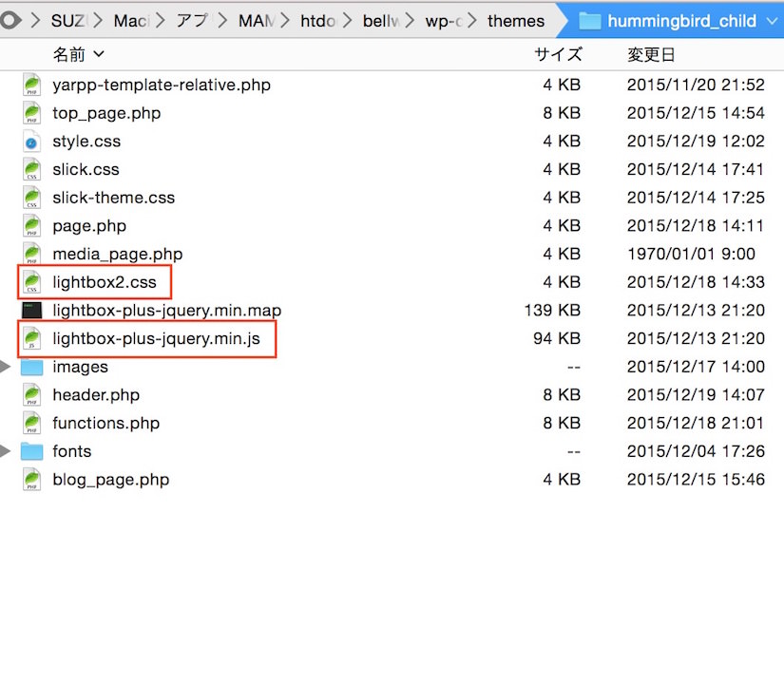Click the style.css file icon

32,142
